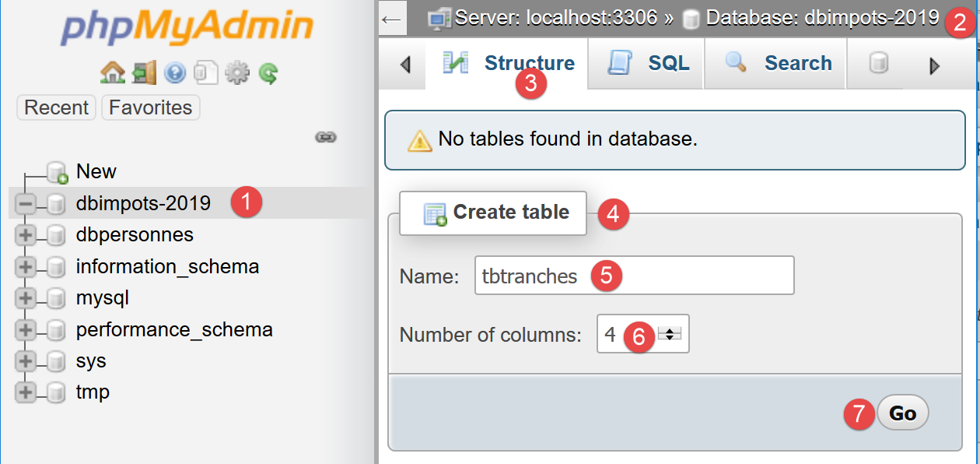The image size is (980, 464).
Task: Click the Log out door icon
Action: [x=144, y=73]
